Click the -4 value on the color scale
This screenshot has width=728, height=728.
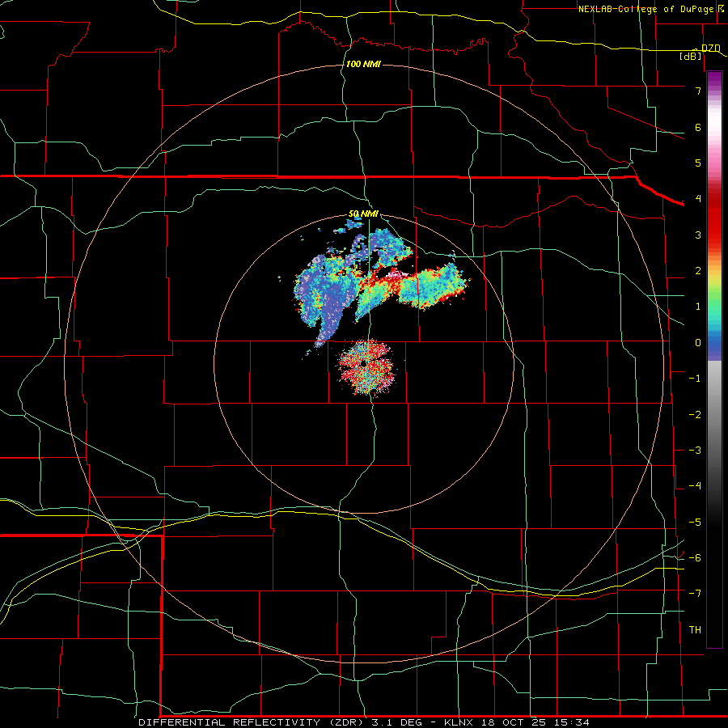point(695,486)
